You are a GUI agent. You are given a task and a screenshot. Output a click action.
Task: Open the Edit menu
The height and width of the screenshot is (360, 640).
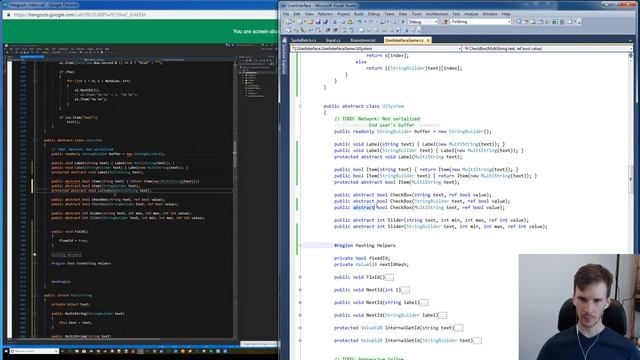click(297, 14)
